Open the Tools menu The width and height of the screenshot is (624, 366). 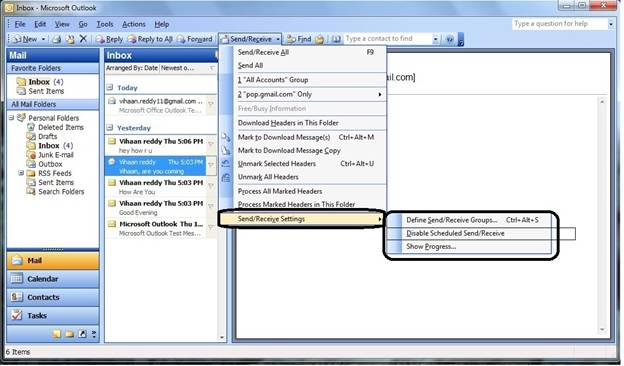(105, 24)
